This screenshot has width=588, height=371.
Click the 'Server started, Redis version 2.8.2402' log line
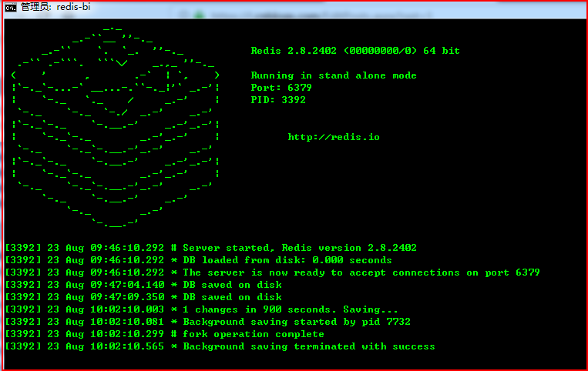(210, 247)
